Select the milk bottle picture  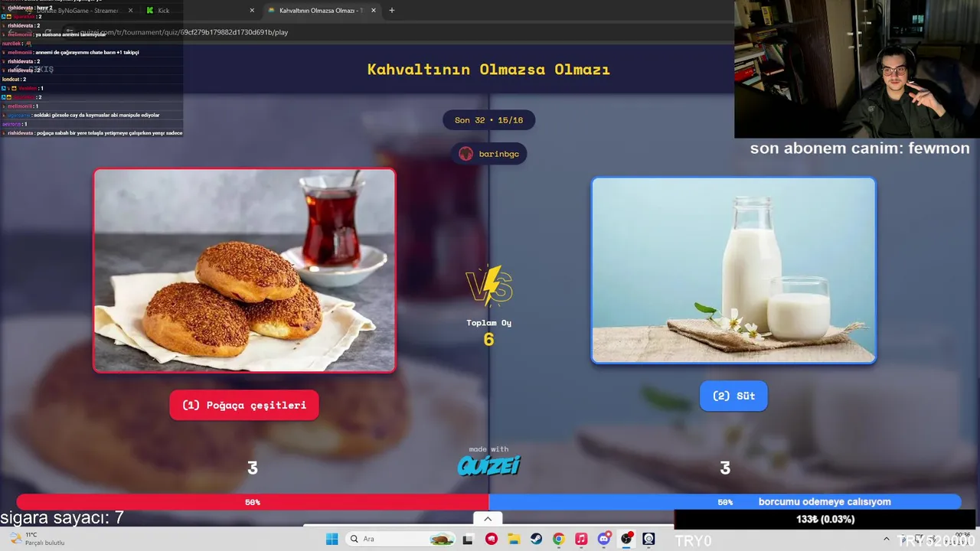point(733,270)
